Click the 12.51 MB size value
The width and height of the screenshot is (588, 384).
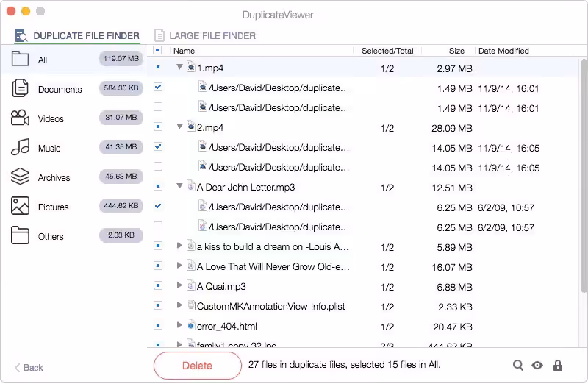click(452, 188)
